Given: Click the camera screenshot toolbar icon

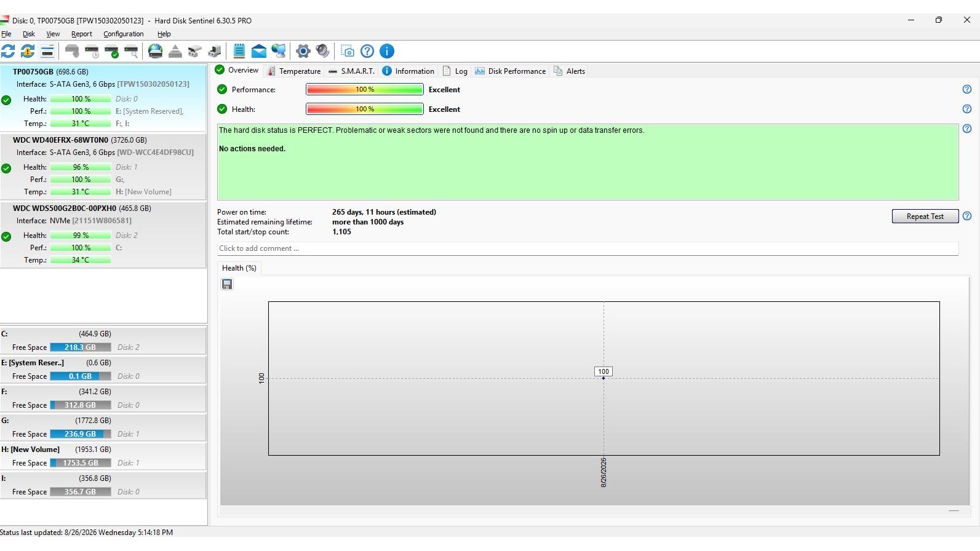Looking at the screenshot, I should pyautogui.click(x=348, y=51).
